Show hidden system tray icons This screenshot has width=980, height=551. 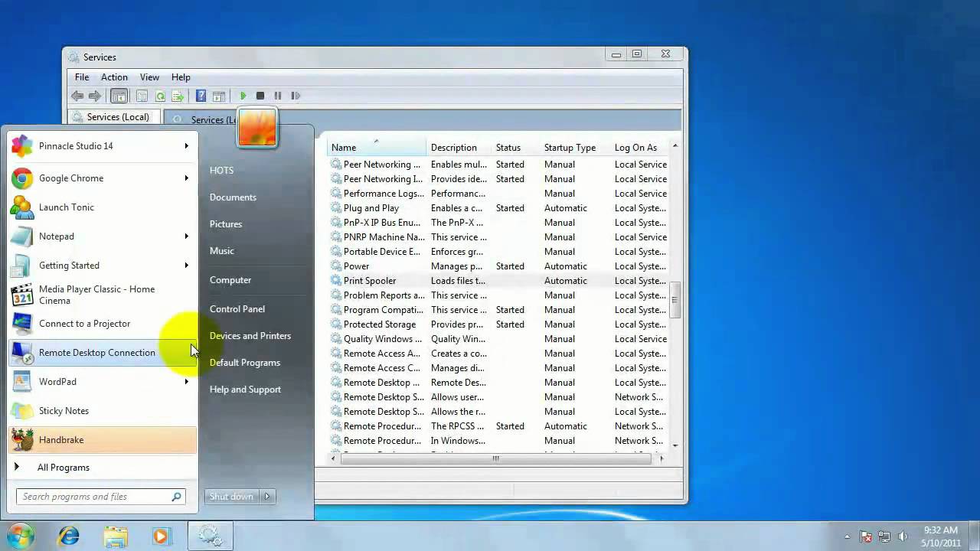847,536
